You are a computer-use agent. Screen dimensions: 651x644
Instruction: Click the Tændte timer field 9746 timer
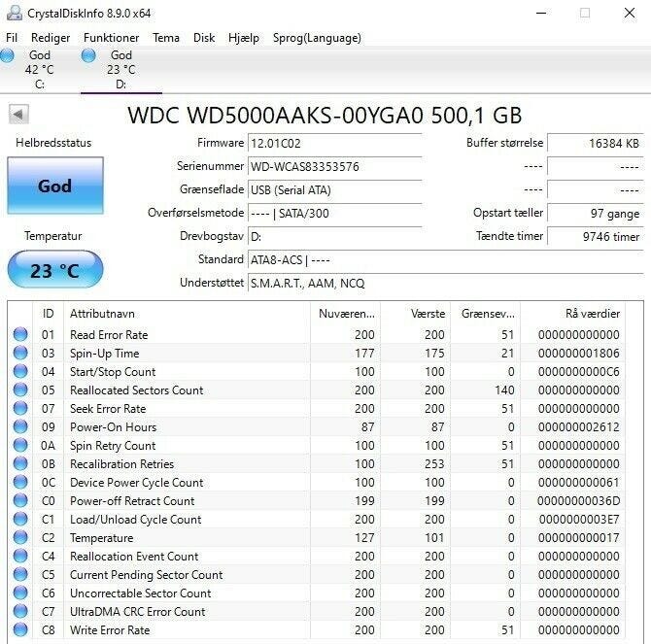pyautogui.click(x=596, y=236)
